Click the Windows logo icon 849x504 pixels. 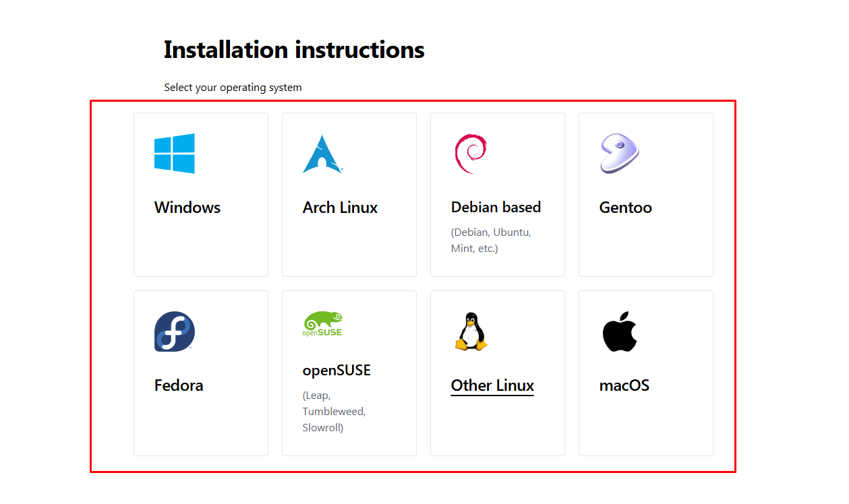coord(174,154)
